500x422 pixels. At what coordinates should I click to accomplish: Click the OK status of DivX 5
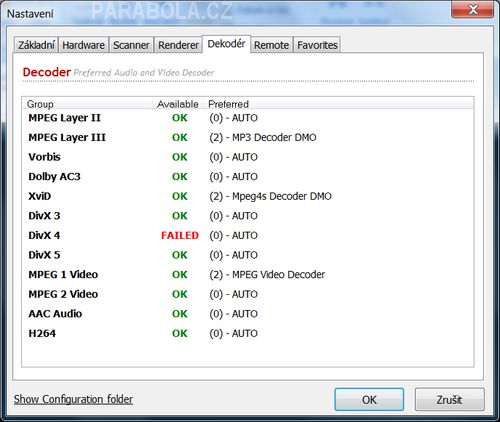click(180, 255)
